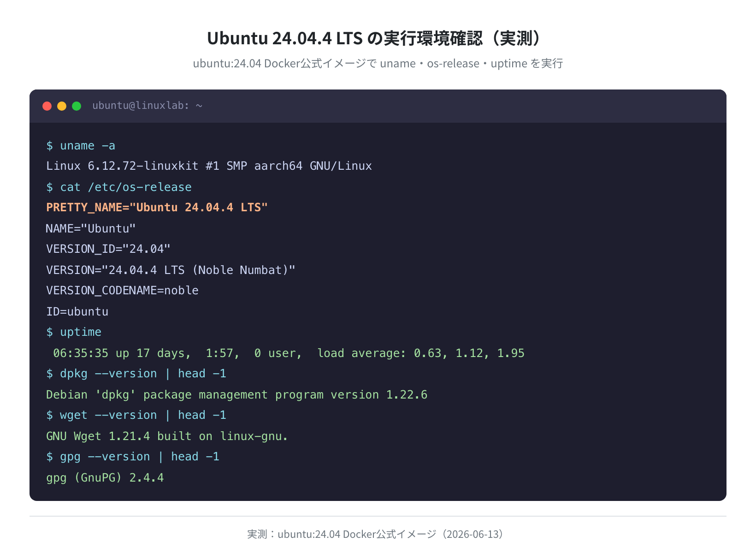Click the uname -a command line
The width and height of the screenshot is (756, 560).
pos(81,146)
